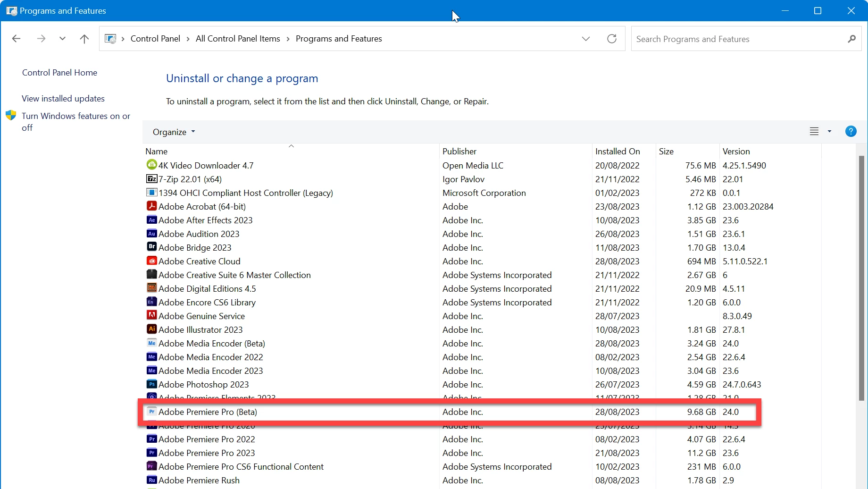This screenshot has height=489, width=868.
Task: Click the Adobe Encore CS6 Library icon
Action: (151, 302)
